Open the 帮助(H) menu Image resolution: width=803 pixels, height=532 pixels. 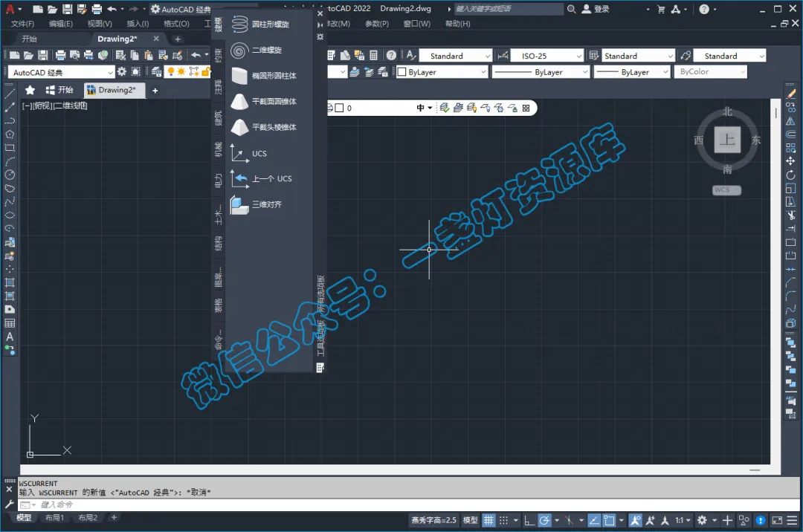pyautogui.click(x=458, y=24)
